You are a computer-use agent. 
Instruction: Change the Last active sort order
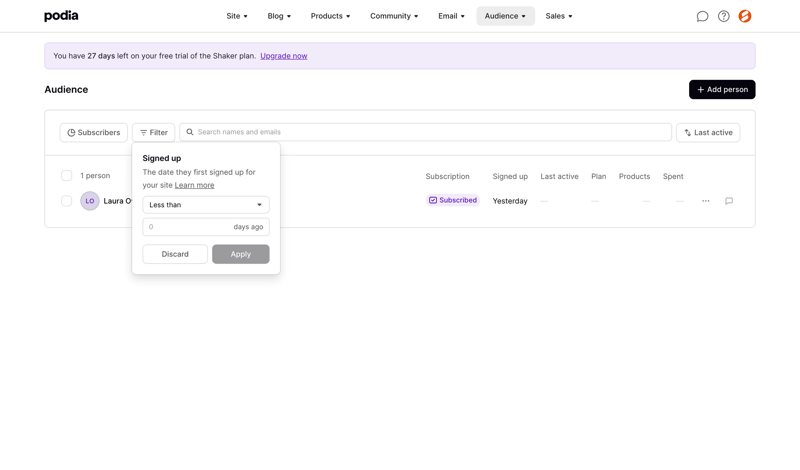pos(708,133)
